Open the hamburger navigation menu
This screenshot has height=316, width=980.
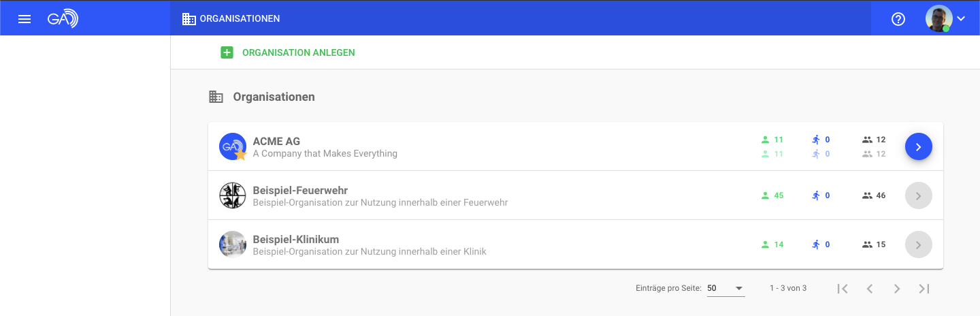[x=24, y=18]
